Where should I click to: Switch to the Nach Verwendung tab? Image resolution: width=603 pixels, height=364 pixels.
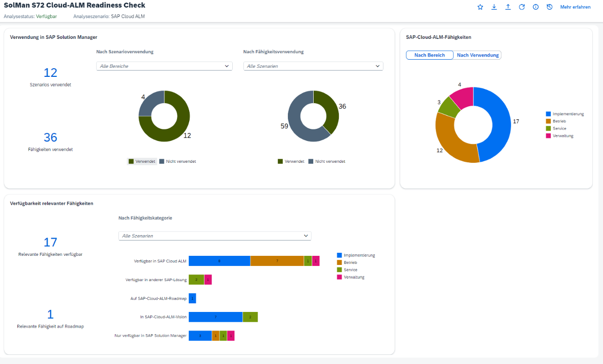click(478, 55)
